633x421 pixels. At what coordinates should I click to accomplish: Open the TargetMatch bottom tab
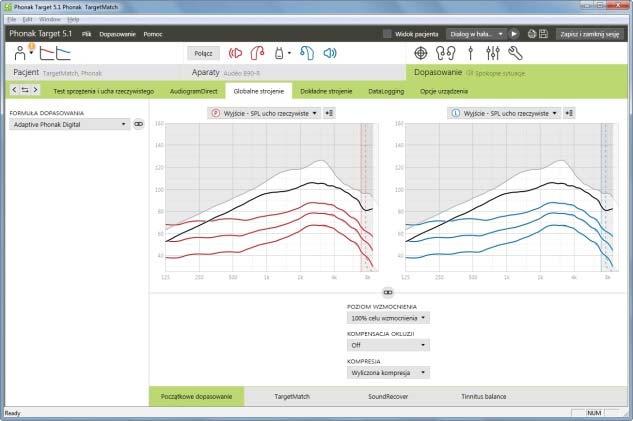coord(292,396)
